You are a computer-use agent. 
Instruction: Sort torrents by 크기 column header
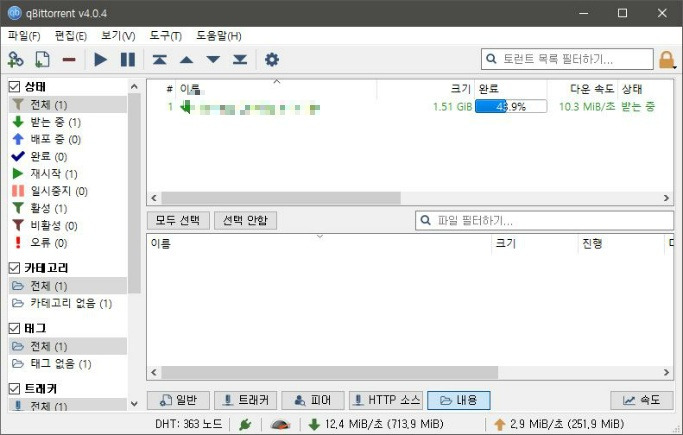pyautogui.click(x=425, y=89)
